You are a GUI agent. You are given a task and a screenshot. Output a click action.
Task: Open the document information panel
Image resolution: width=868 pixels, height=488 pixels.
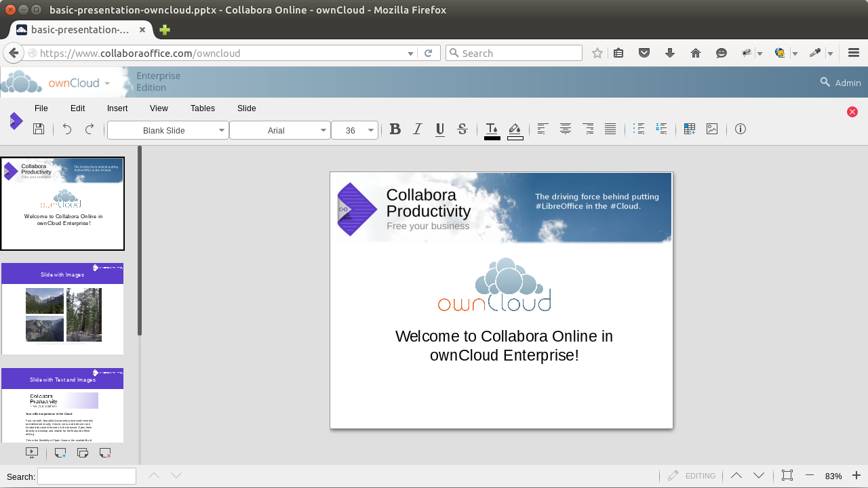740,129
